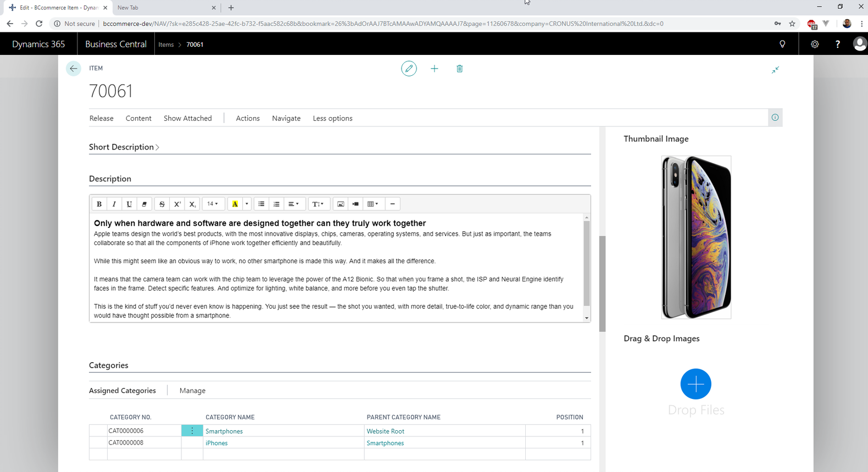
Task: Open Smartphones parent category link in iPhones row
Action: point(385,443)
